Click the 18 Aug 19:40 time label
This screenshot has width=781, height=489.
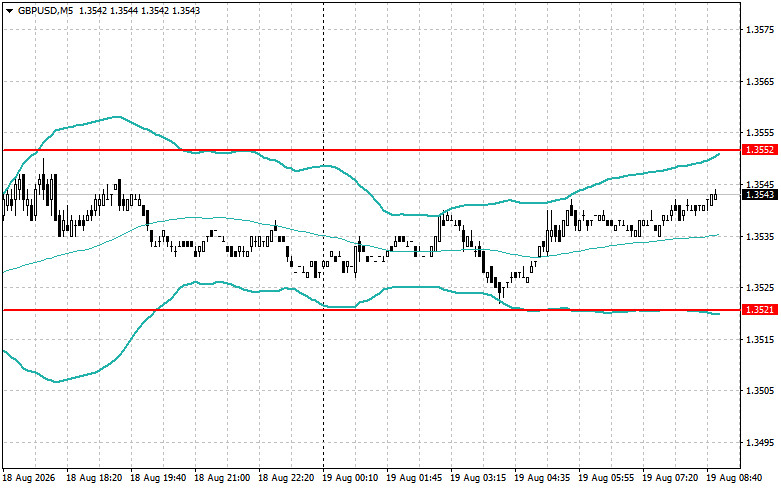pyautogui.click(x=158, y=478)
